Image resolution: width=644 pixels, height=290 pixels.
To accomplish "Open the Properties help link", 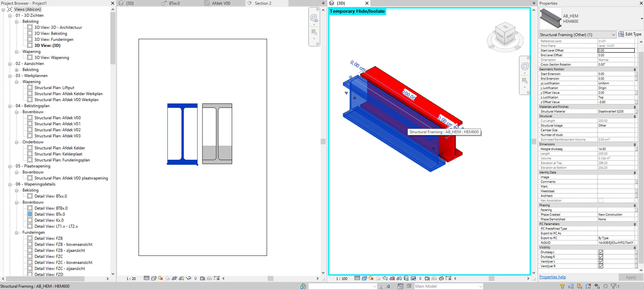I will [553, 277].
